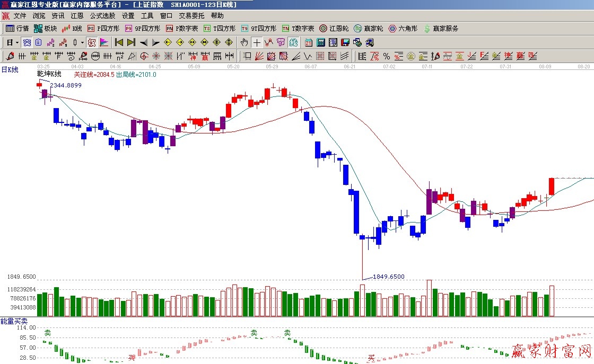Click the floppy disk save icon
The width and height of the screenshot is (594, 364).
[x=345, y=42]
